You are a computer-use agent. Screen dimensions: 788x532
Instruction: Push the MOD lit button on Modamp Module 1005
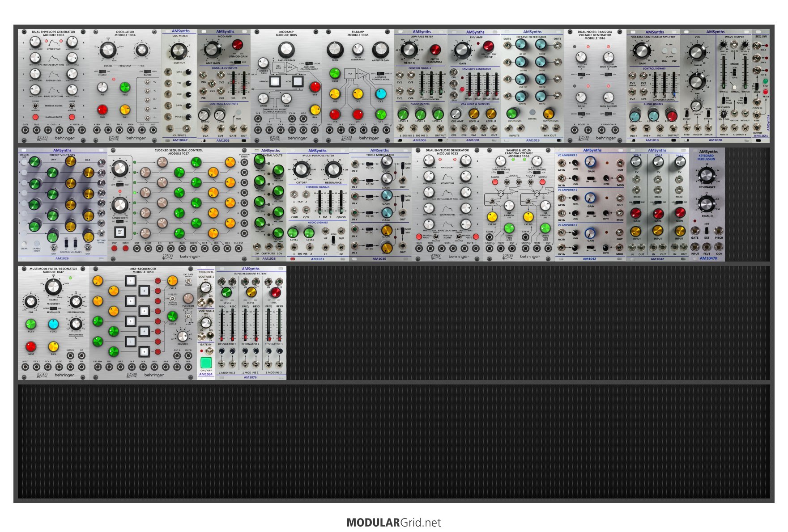[298, 81]
